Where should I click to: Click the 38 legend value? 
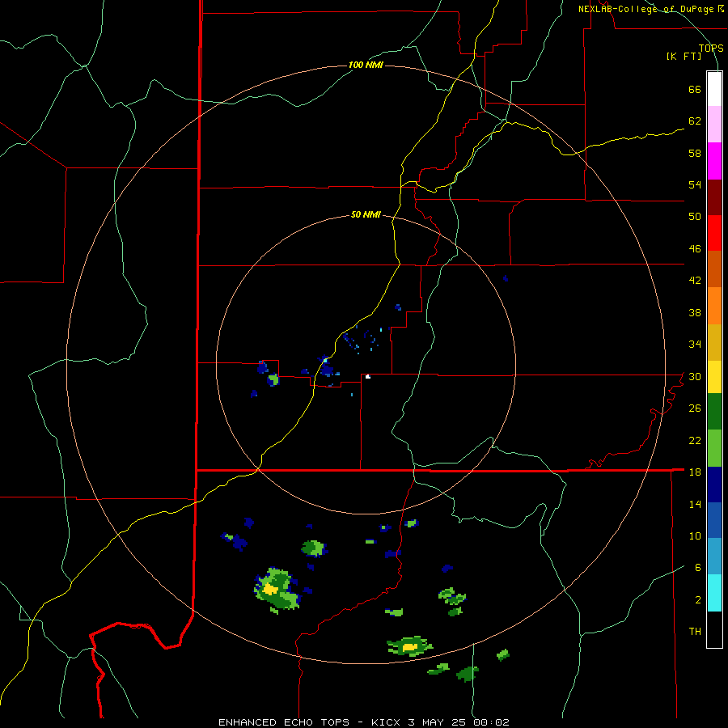coord(695,312)
